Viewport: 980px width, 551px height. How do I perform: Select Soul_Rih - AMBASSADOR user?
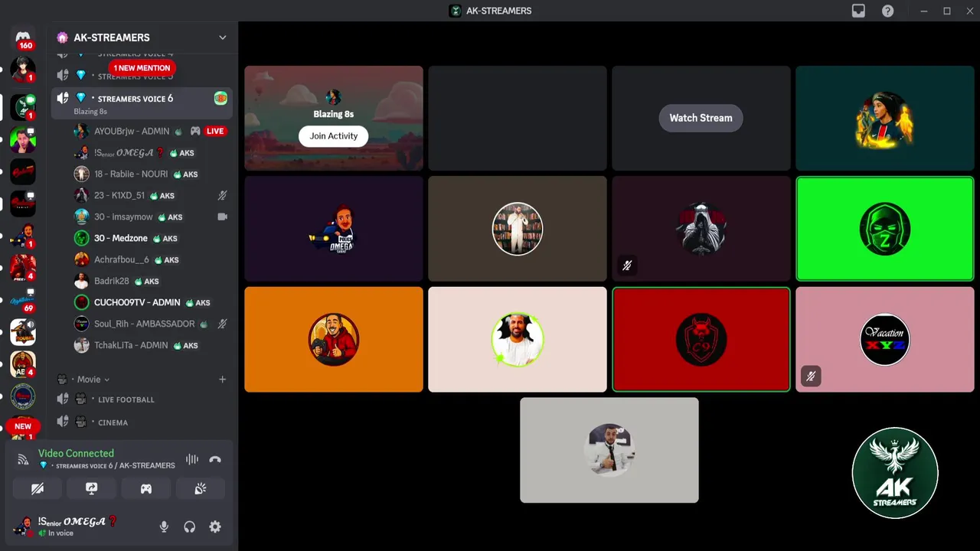coord(151,324)
